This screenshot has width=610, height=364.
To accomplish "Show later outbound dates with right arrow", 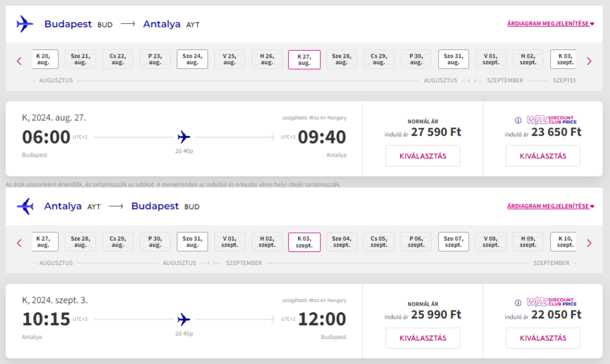I will (589, 61).
